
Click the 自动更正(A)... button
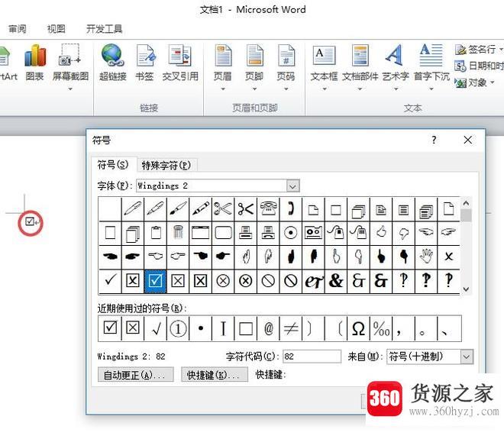pyautogui.click(x=135, y=375)
